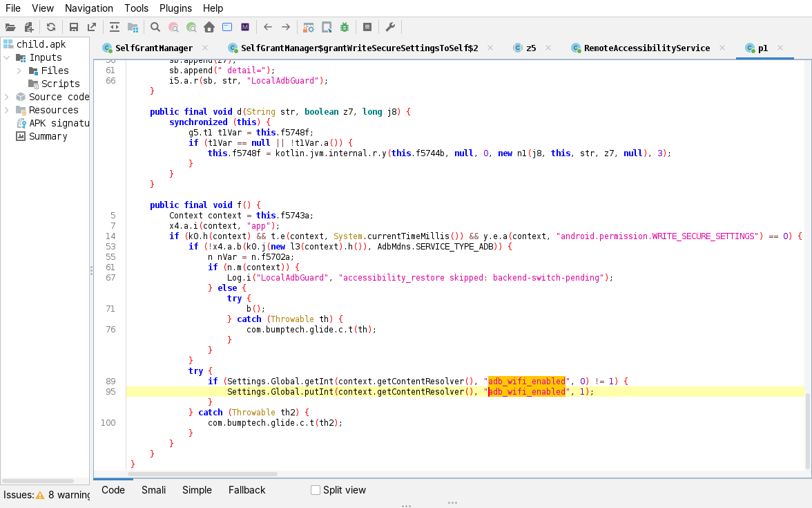Select the Inputs folder row

[x=45, y=57]
